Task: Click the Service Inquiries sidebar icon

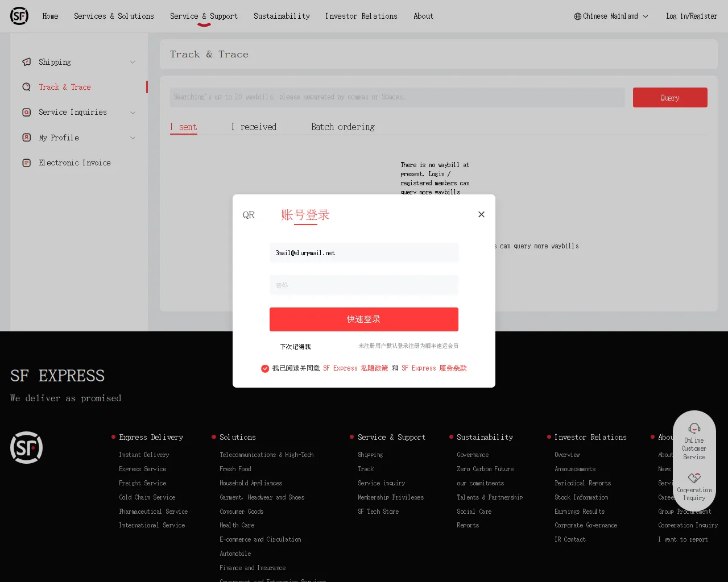Action: pos(26,112)
